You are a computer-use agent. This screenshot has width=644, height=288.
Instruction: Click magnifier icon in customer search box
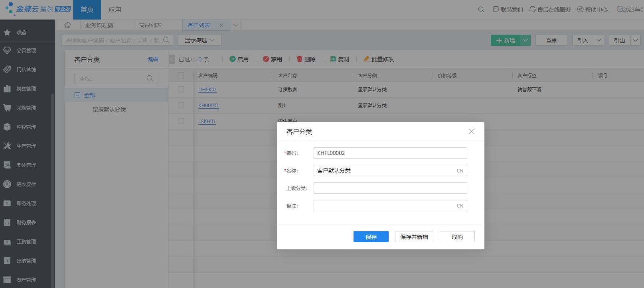pyautogui.click(x=166, y=40)
